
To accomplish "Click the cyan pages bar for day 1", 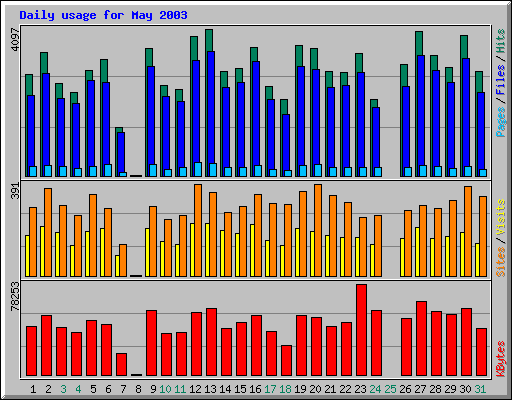I will 33,171.
